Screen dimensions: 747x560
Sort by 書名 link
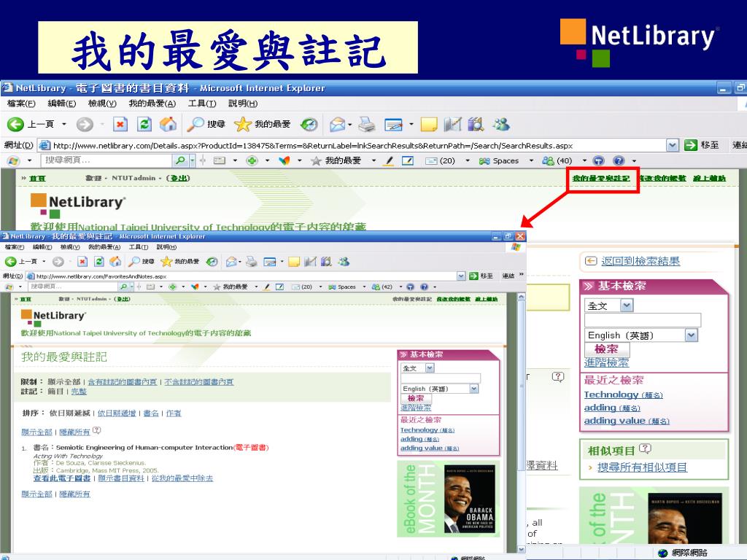click(x=151, y=413)
